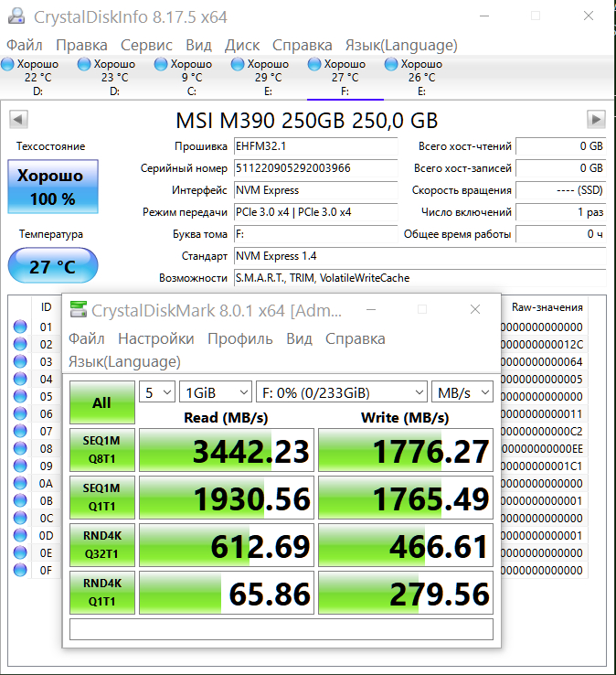
Task: Open the MB/s unit dropdown
Action: 462,392
